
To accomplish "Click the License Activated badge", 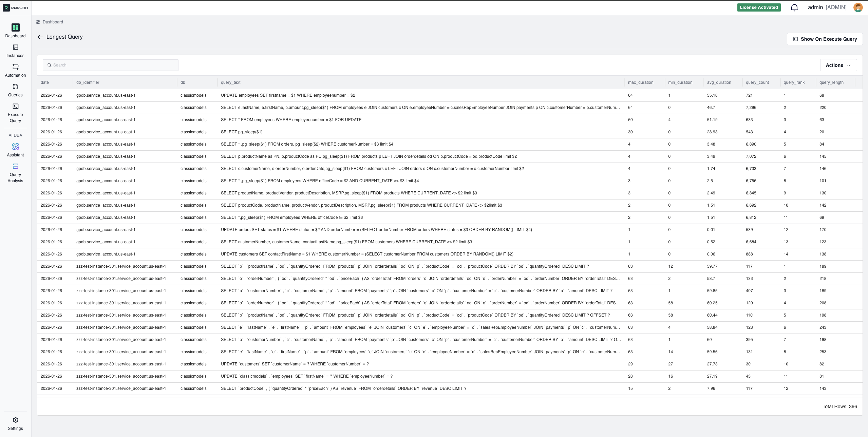I will pyautogui.click(x=758, y=7).
